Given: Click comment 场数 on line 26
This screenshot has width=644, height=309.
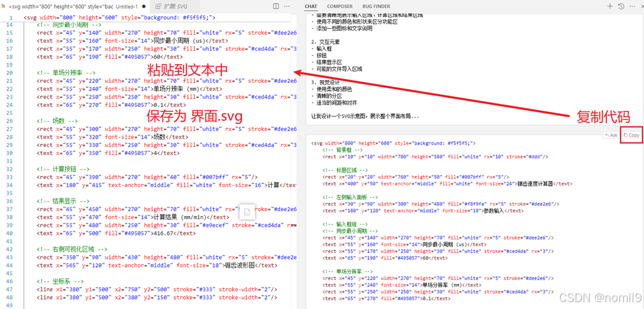Looking at the screenshot, I should [x=57, y=121].
